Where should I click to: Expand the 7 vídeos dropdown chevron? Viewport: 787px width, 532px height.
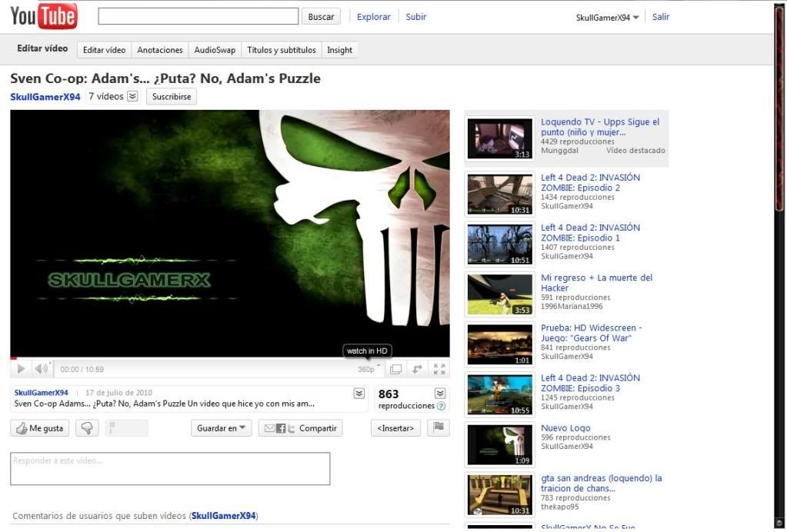(132, 96)
